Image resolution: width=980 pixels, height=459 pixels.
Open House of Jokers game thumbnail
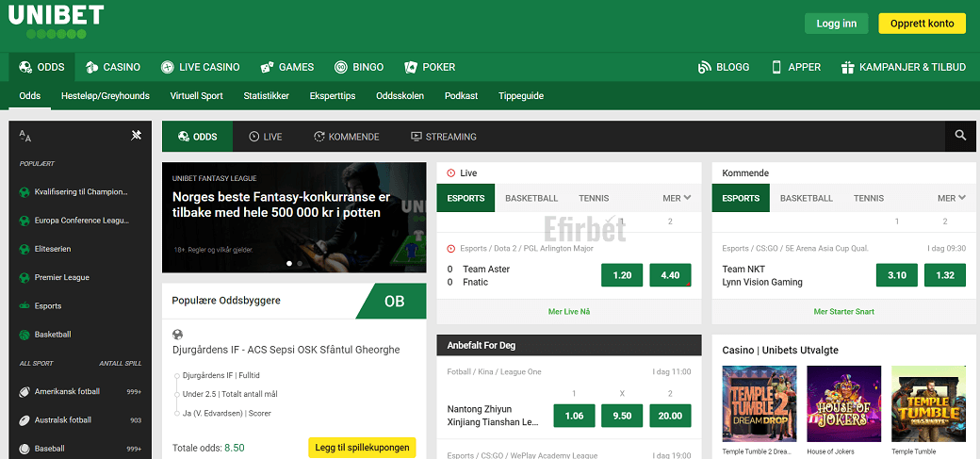843,402
